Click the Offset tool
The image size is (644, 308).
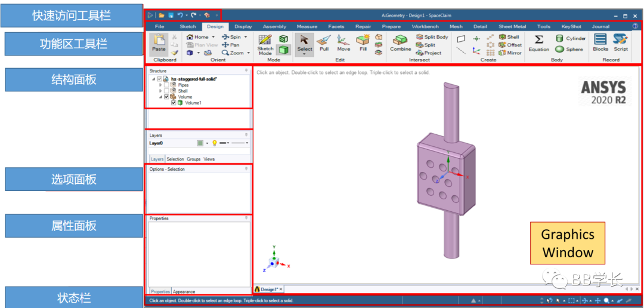[x=510, y=45]
